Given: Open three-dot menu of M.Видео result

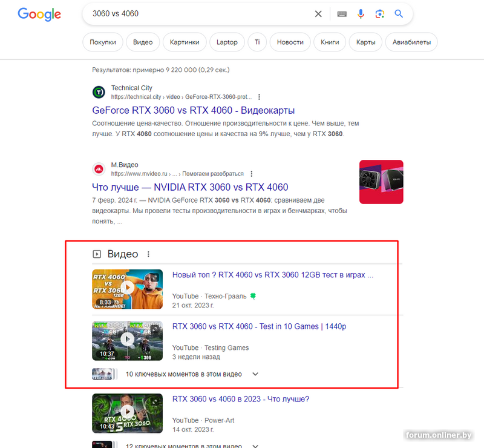Looking at the screenshot, I should [251, 174].
